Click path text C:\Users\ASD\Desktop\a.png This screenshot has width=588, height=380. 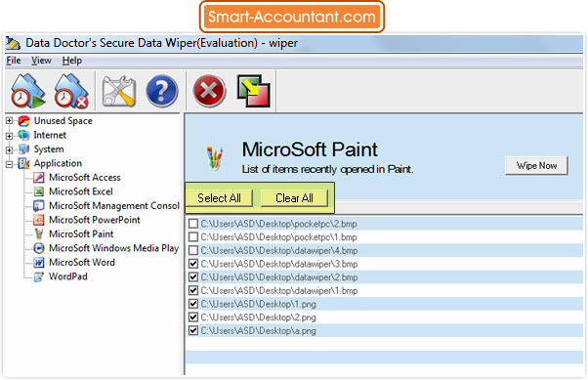259,331
